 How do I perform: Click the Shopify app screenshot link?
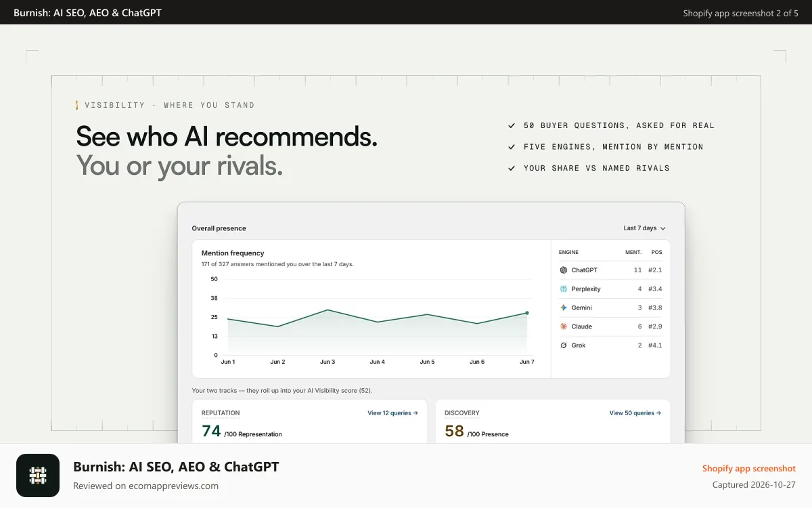748,469
